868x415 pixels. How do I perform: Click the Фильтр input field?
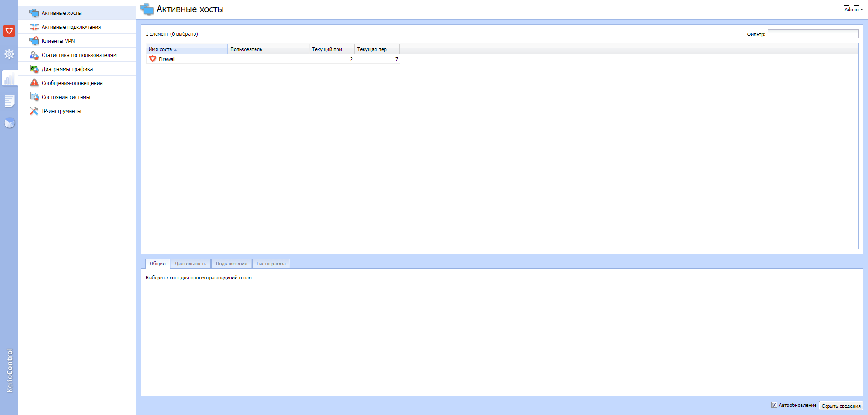813,34
